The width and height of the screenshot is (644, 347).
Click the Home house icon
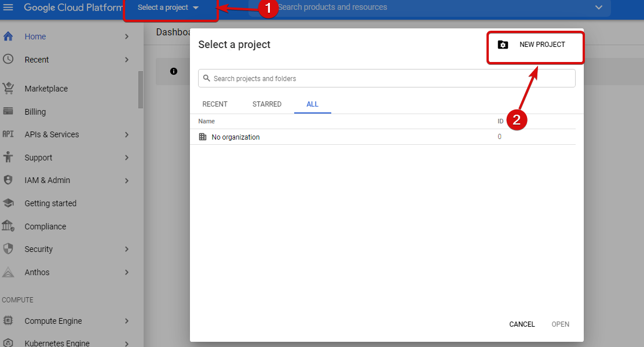coord(8,36)
